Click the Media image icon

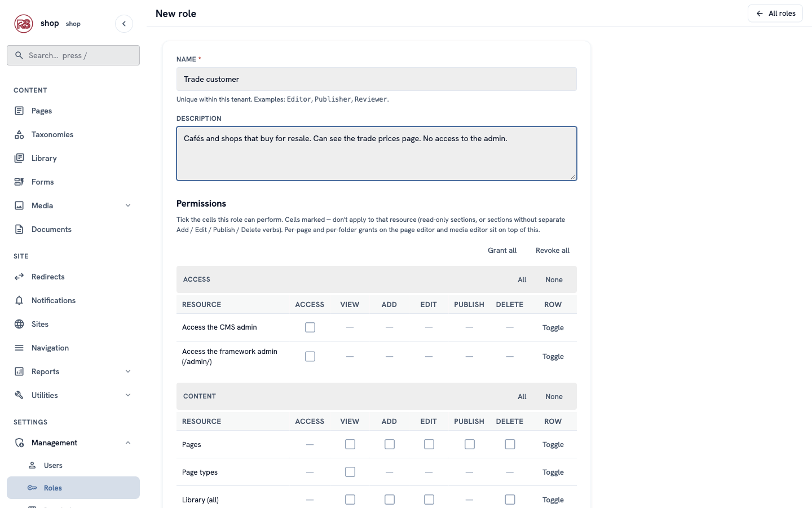click(19, 205)
